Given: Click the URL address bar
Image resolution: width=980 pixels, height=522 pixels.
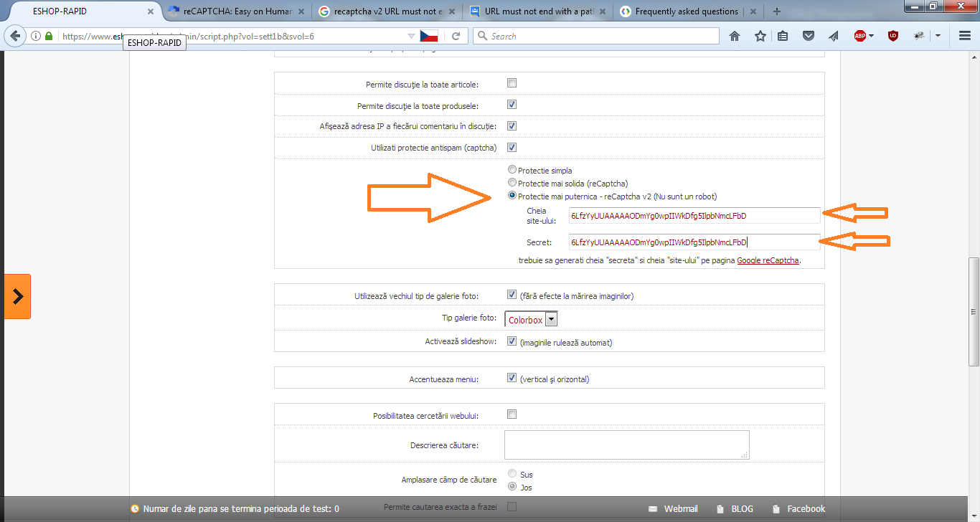Looking at the screenshot, I should (x=233, y=36).
